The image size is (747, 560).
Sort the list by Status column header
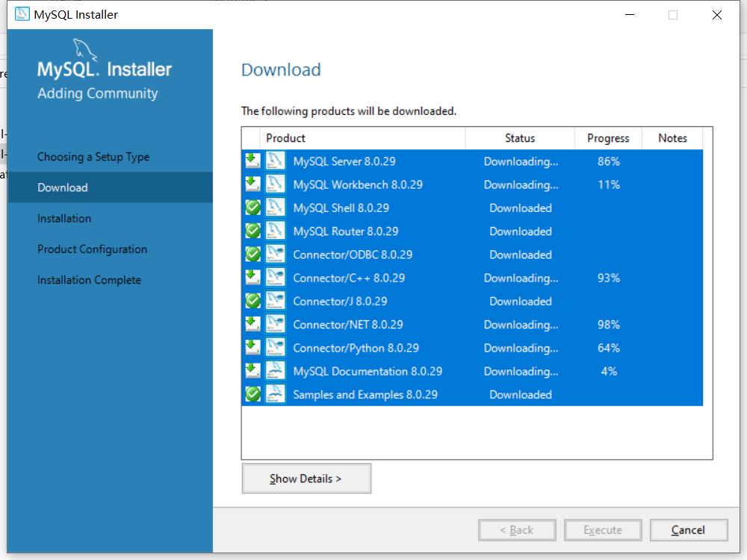(x=520, y=138)
